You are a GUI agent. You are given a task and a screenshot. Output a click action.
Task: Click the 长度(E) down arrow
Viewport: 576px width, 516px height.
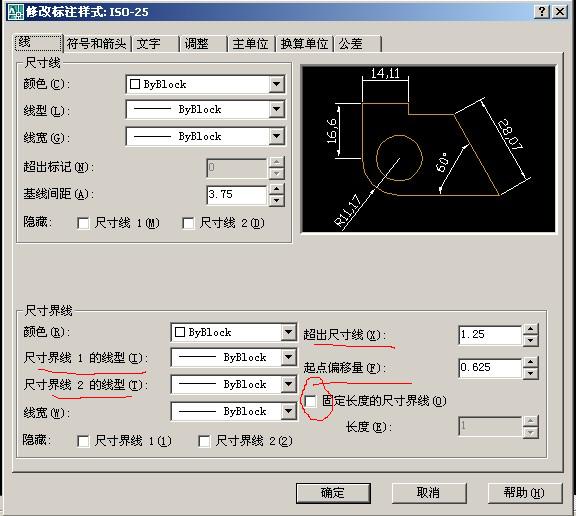(x=530, y=432)
